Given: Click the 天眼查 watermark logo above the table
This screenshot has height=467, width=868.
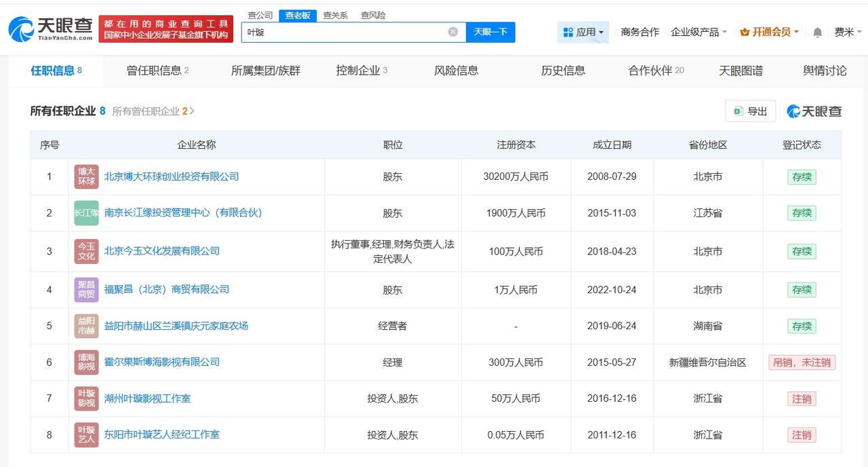Looking at the screenshot, I should 812,112.
